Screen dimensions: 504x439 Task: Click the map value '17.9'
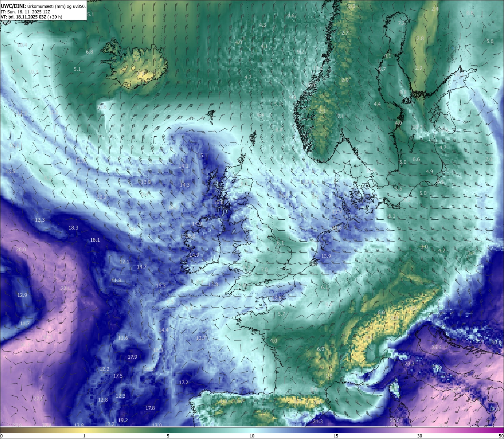[132, 357]
